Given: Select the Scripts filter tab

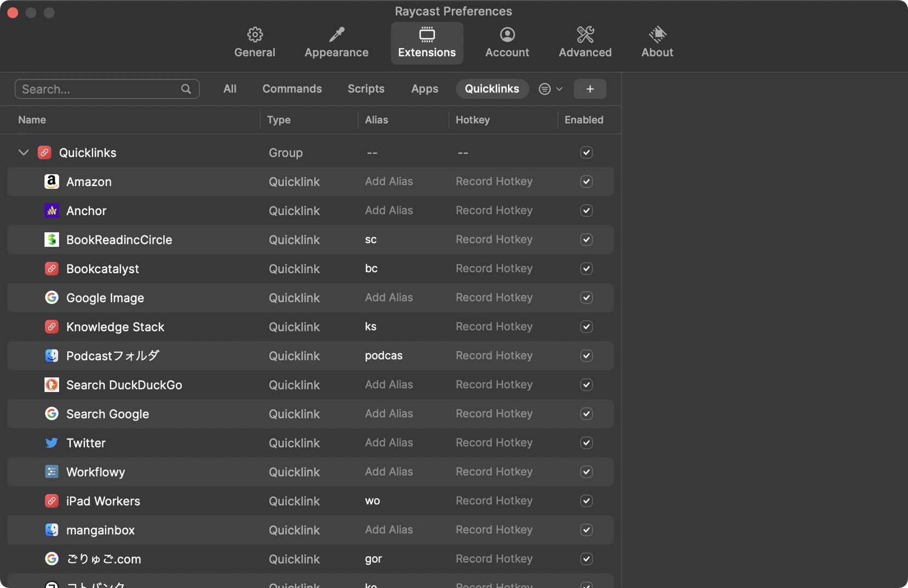Looking at the screenshot, I should click(366, 89).
